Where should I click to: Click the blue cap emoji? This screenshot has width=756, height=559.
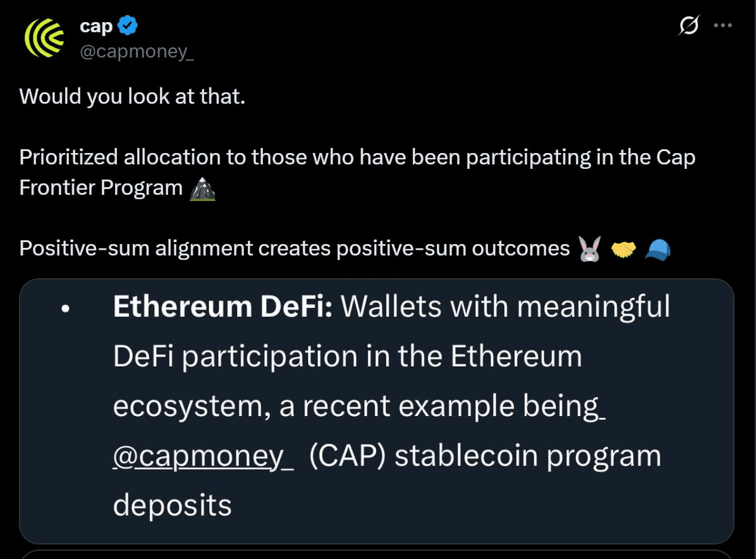click(x=657, y=250)
